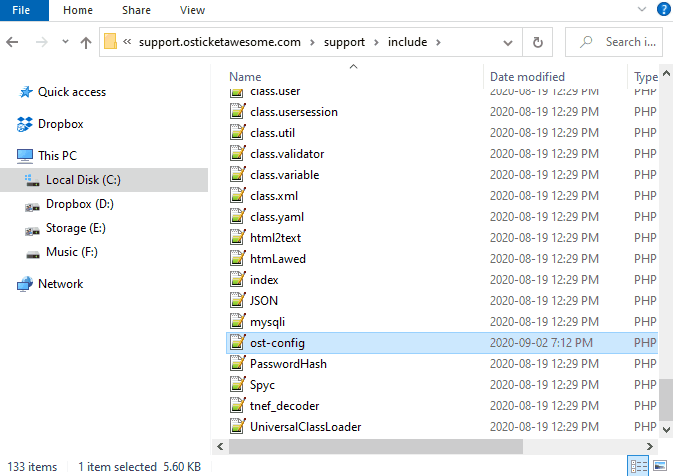Screen dimensions: 673x476
Task: Click the 2020-09-02 7:12 PM date cell
Action: coord(541,343)
